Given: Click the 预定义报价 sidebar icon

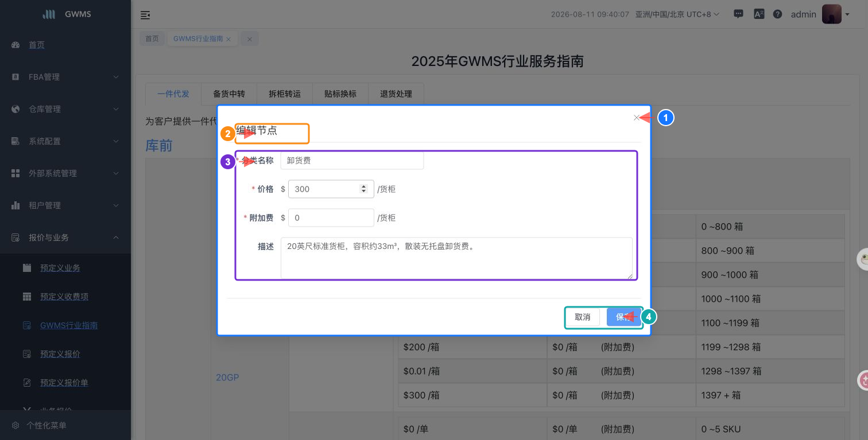Looking at the screenshot, I should [x=27, y=354].
